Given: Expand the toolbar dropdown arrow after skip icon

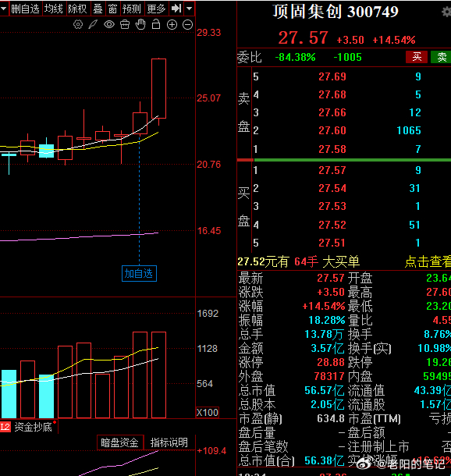Looking at the screenshot, I should (189, 9).
